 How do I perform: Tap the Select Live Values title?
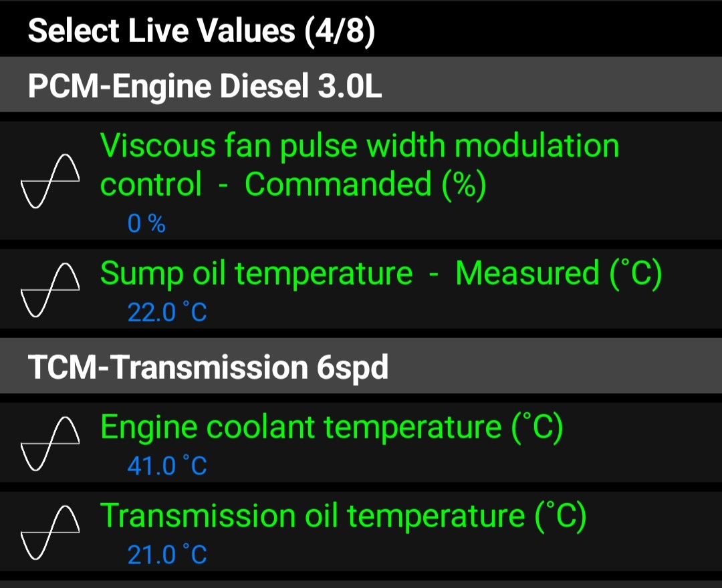pyautogui.click(x=161, y=31)
